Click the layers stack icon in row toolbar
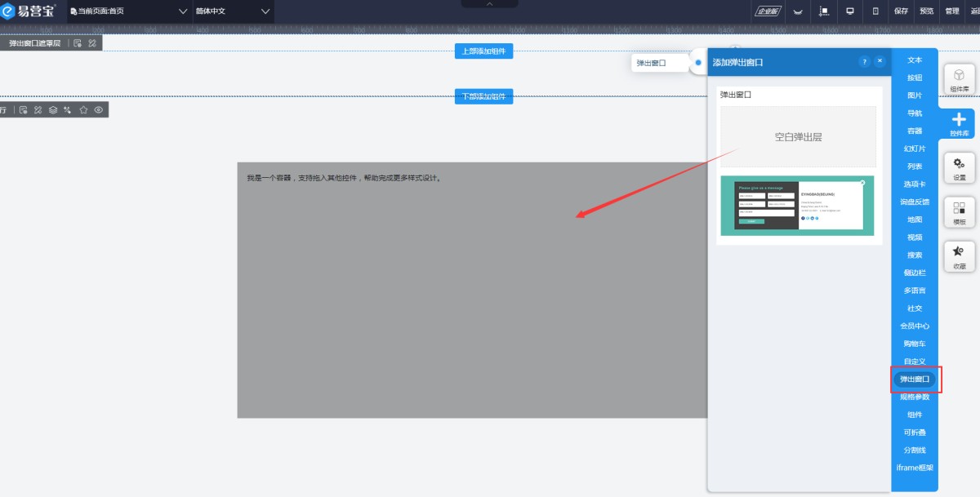Screen dimensions: 980x497 point(53,109)
